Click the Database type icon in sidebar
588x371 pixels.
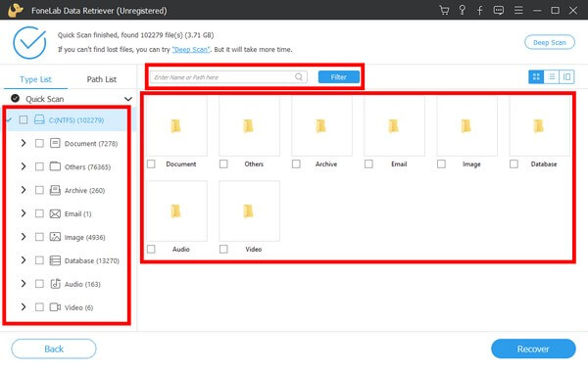point(55,260)
